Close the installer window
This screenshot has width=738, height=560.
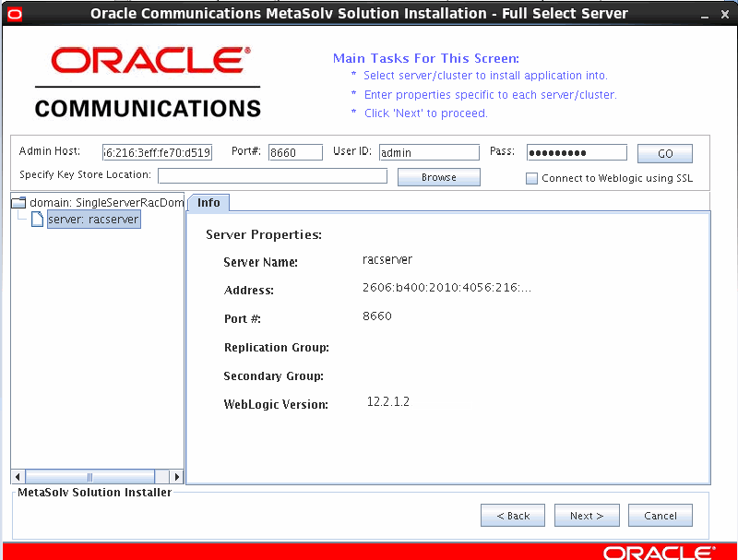point(725,15)
